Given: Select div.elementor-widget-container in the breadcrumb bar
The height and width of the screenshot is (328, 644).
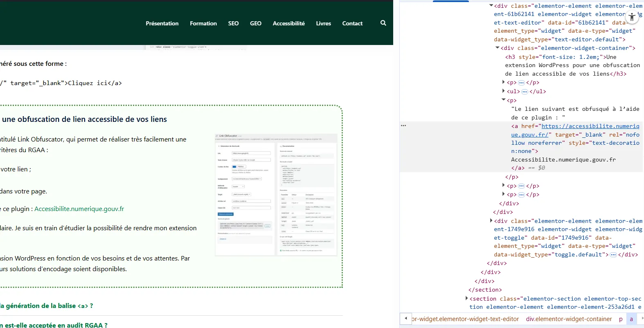Looking at the screenshot, I should coord(569,319).
